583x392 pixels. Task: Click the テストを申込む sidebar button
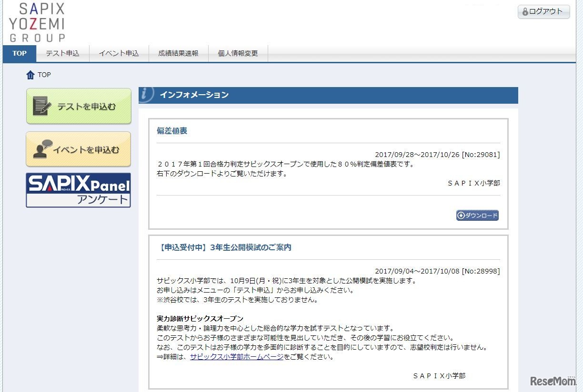click(79, 106)
